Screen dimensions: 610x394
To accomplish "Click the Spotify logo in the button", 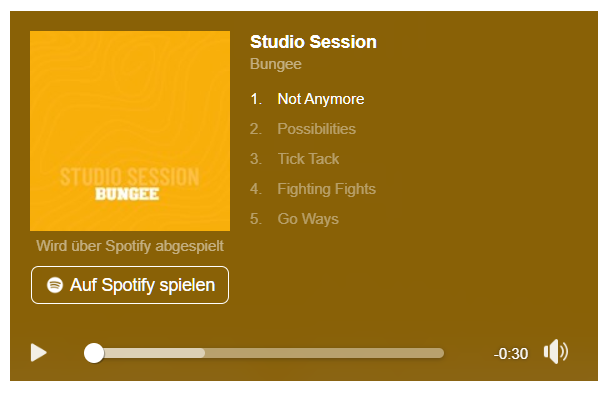I will coord(55,285).
